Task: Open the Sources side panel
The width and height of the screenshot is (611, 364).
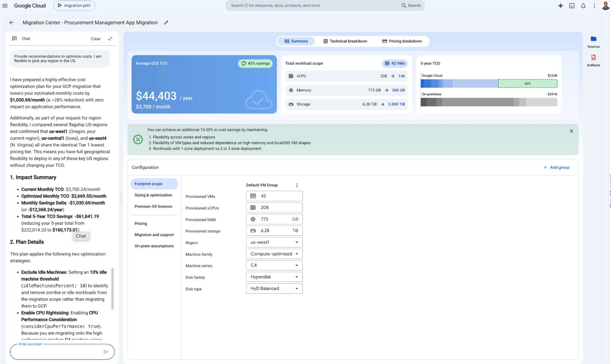Action: pyautogui.click(x=593, y=42)
